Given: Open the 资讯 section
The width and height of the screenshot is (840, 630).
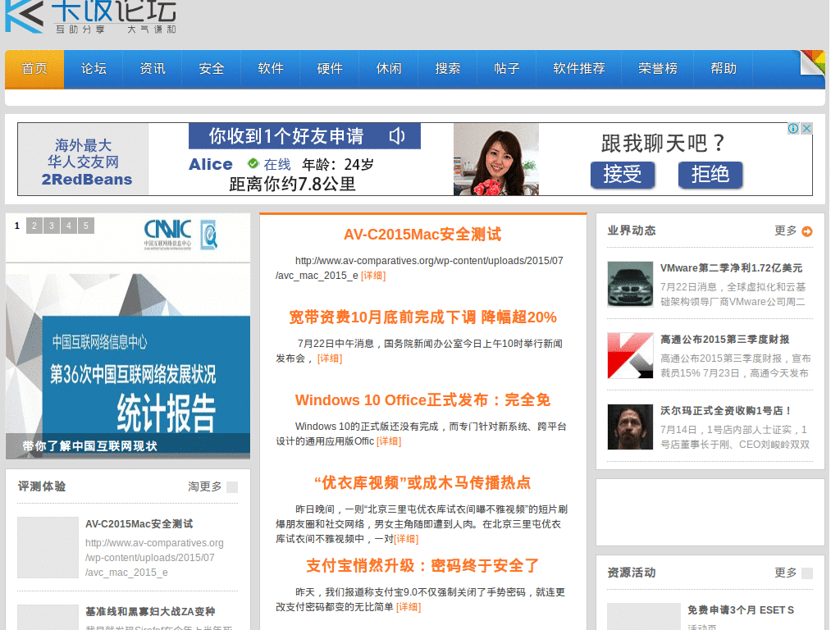Looking at the screenshot, I should click(153, 69).
